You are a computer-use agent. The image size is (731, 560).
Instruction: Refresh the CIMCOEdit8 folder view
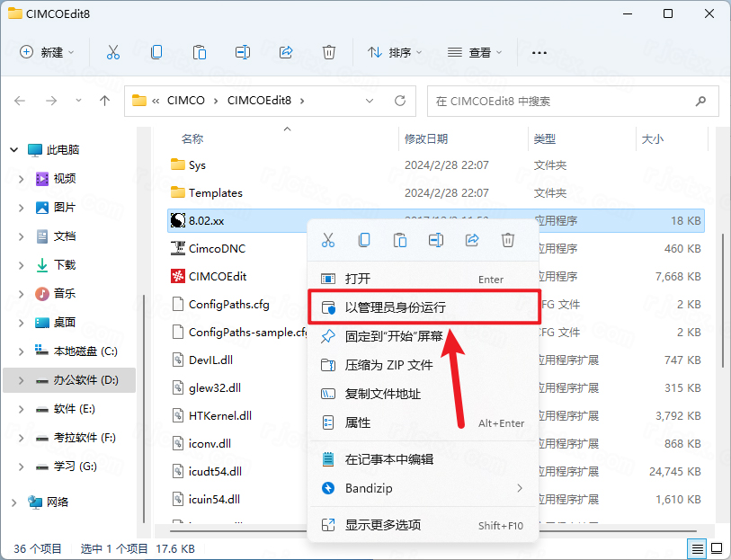pos(400,101)
